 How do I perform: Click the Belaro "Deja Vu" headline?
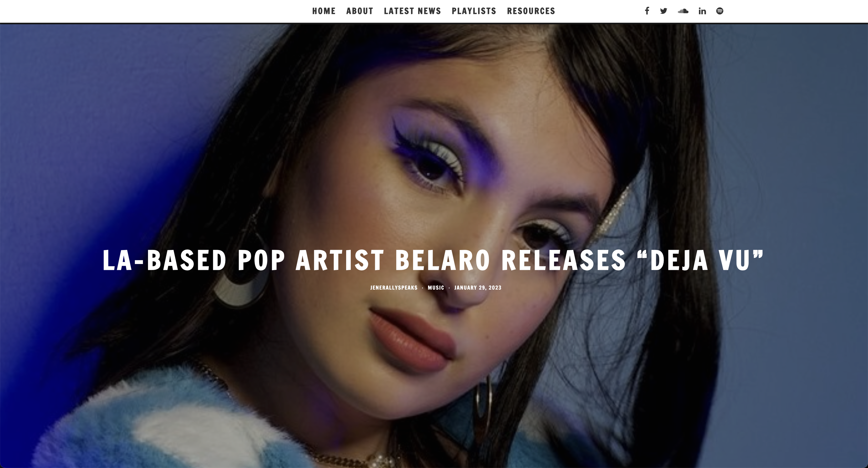point(433,260)
